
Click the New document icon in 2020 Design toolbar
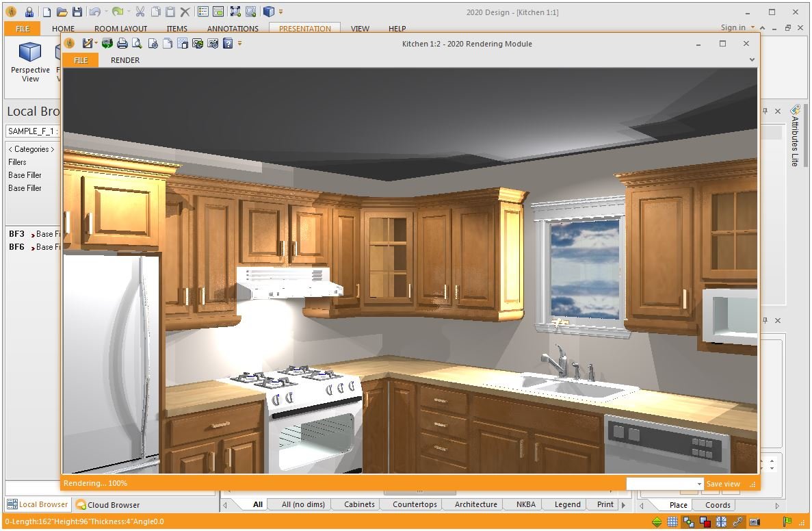[x=47, y=12]
